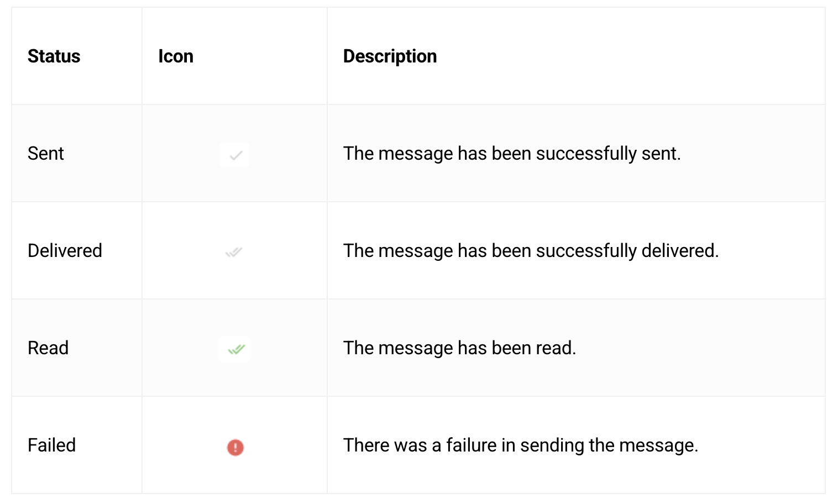Select the Delivered status label
This screenshot has width=838, height=504.
click(x=65, y=251)
